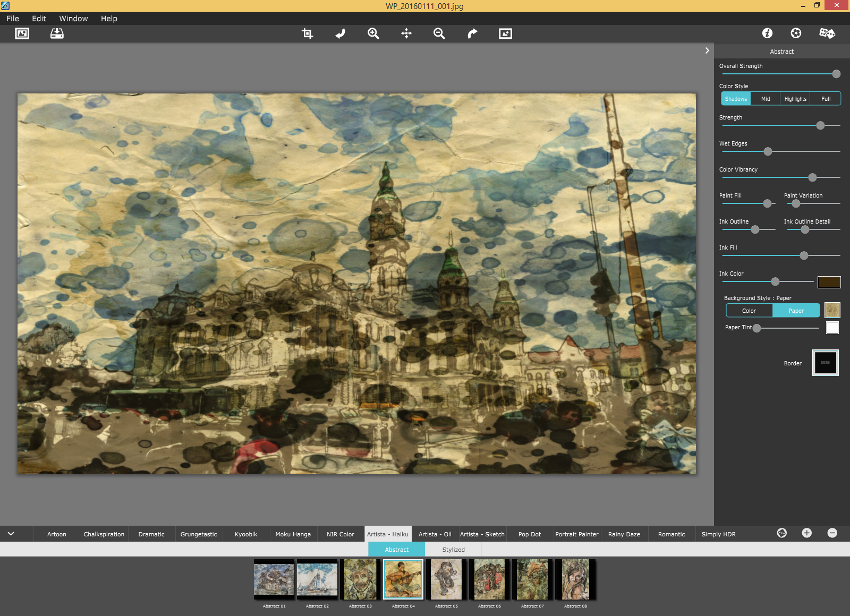
Task: Toggle original image preview icon
Action: pyautogui.click(x=505, y=33)
